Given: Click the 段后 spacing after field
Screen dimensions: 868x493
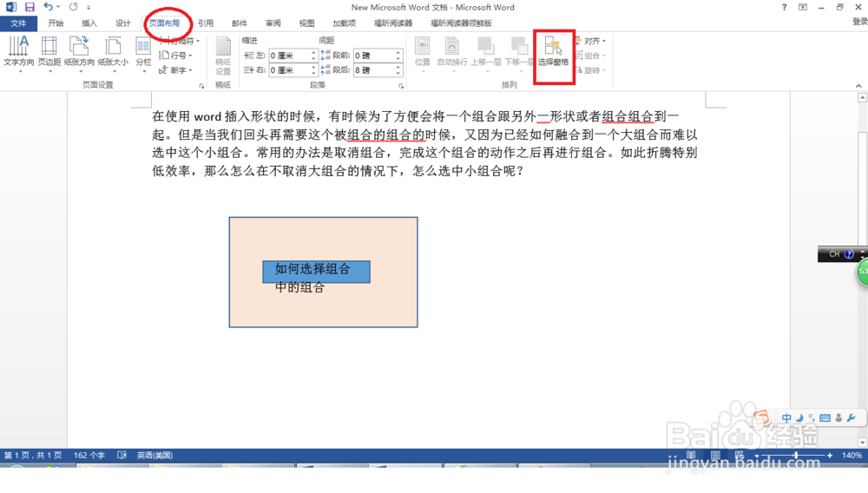Looking at the screenshot, I should (x=373, y=70).
